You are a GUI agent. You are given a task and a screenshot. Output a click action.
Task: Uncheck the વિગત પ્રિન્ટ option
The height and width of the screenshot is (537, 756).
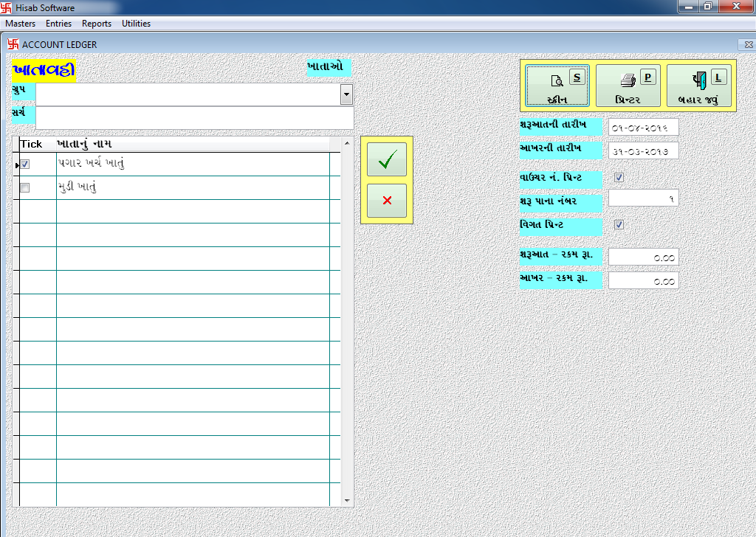[619, 225]
